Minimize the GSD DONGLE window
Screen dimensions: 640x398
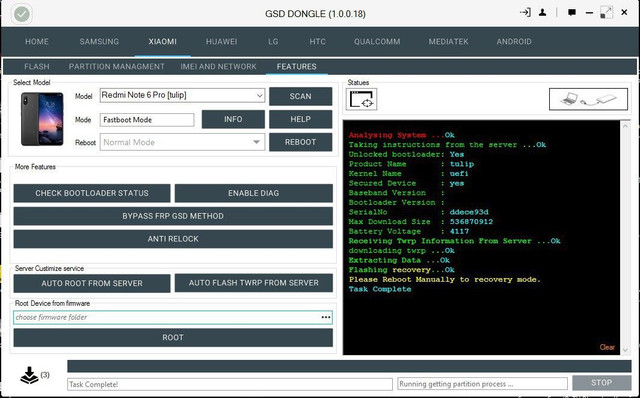pyautogui.click(x=589, y=13)
